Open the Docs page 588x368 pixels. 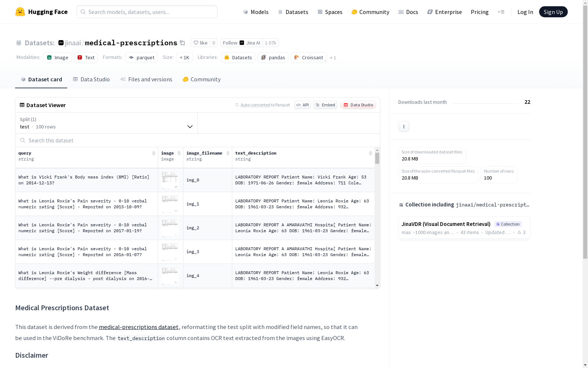[408, 12]
